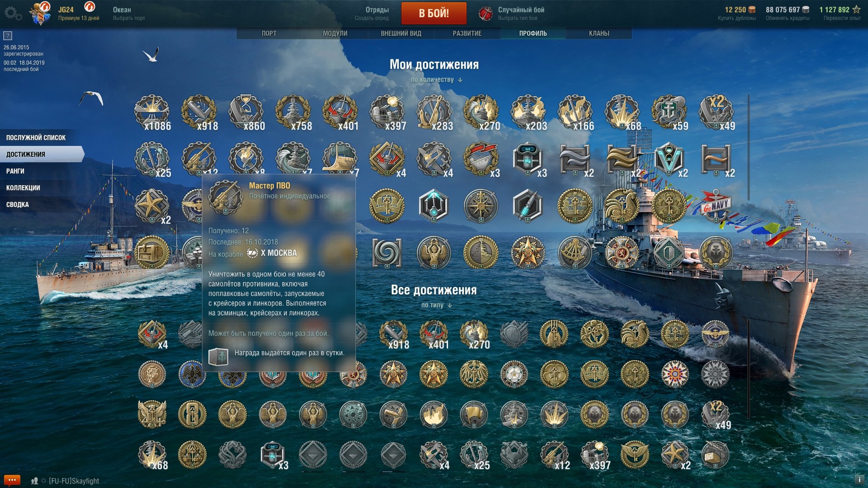Click the x397 achievement under All achievements
Image resolution: width=868 pixels, height=488 pixels.
tap(595, 455)
